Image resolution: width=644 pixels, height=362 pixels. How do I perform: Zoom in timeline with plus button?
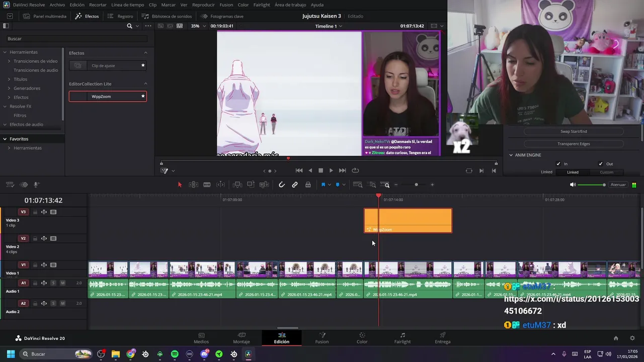click(432, 185)
